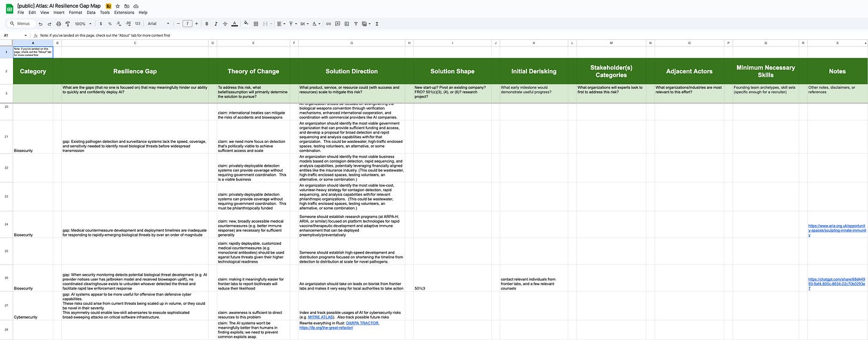
Task: Open the chatgpt.com share link
Action: click(x=836, y=283)
